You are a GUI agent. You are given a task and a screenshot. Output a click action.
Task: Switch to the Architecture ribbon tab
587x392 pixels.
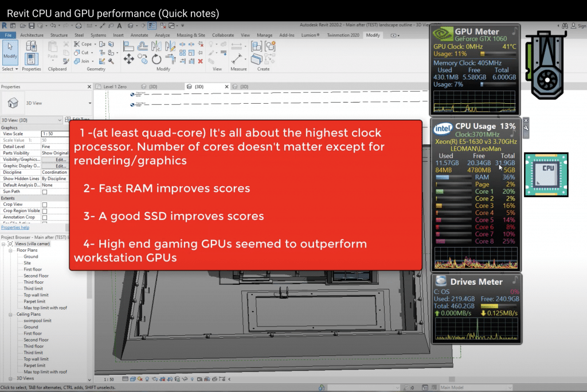tap(32, 35)
